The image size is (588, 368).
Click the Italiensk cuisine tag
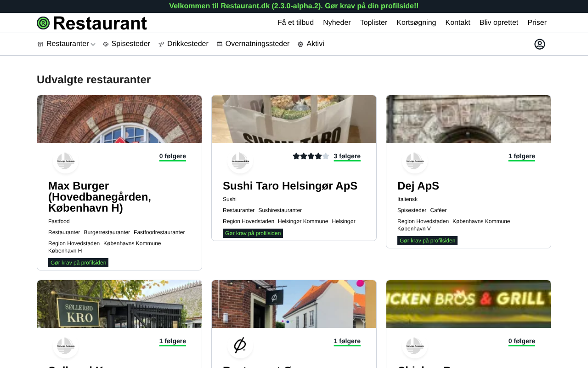point(407,199)
